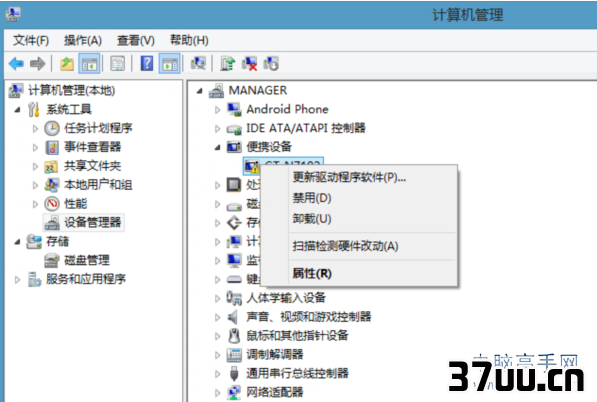Image resolution: width=597 pixels, height=402 pixels.
Task: Select 设备管理器 in the console tree
Action: [x=93, y=222]
